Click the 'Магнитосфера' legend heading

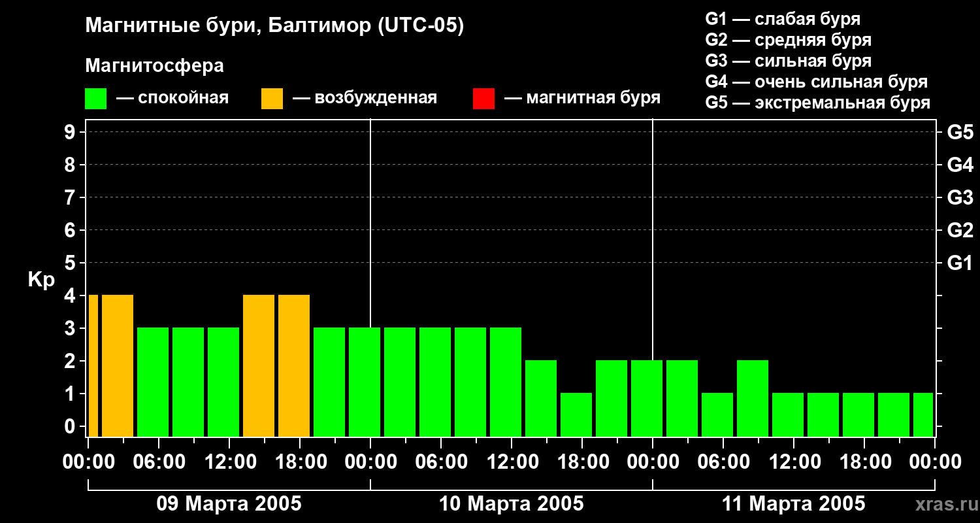click(x=154, y=66)
